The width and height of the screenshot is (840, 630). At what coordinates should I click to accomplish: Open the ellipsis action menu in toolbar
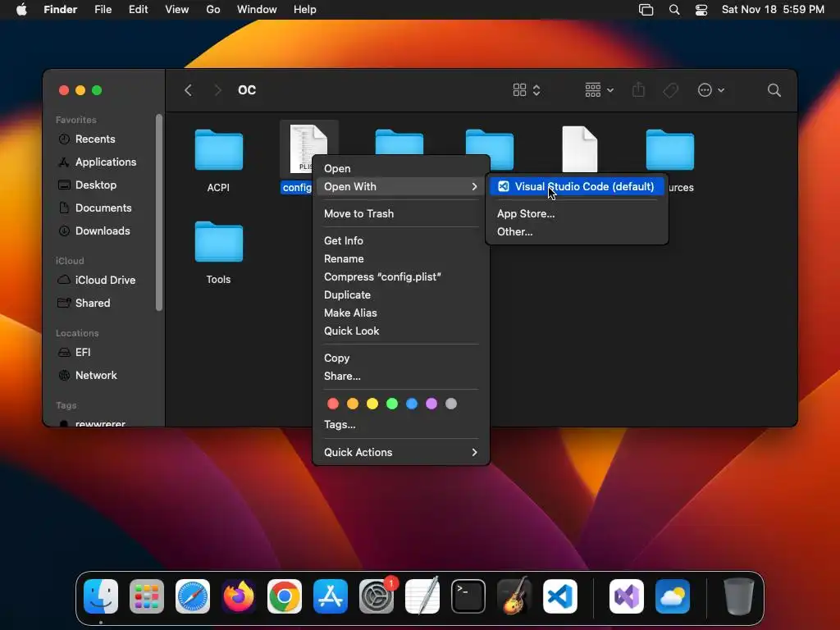(711, 90)
